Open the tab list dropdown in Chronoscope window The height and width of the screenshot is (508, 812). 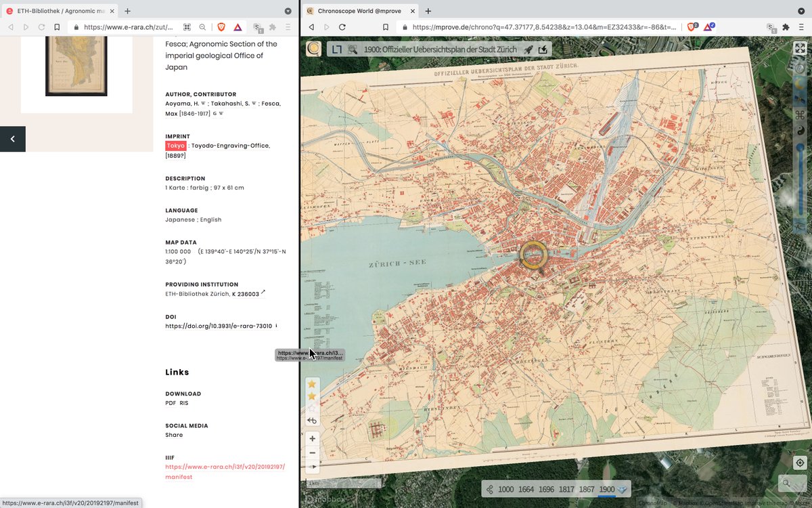point(802,11)
